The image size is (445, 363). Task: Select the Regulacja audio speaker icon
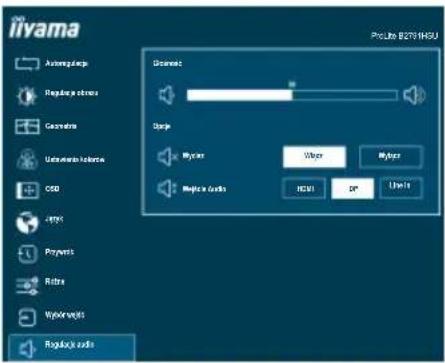coord(27,349)
